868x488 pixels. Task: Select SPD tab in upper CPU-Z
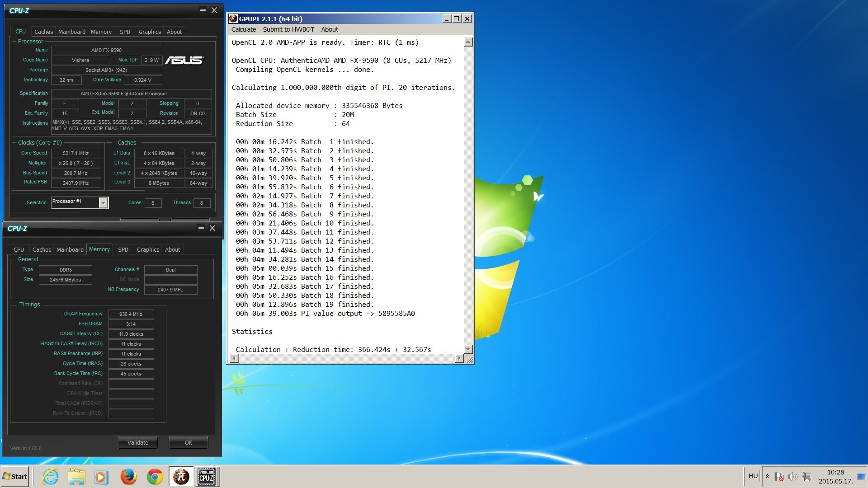125,32
